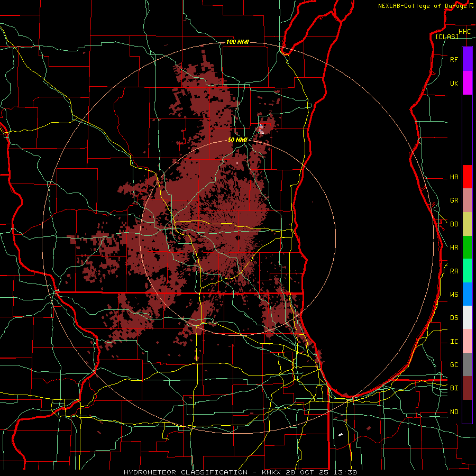Click the RA mint-green legend swatch
The width and height of the screenshot is (476, 476).
coord(467,271)
